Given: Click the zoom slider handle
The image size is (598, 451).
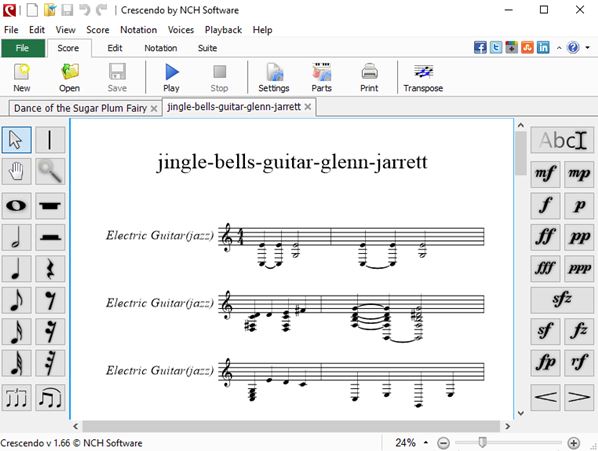Looking at the screenshot, I should [x=482, y=442].
